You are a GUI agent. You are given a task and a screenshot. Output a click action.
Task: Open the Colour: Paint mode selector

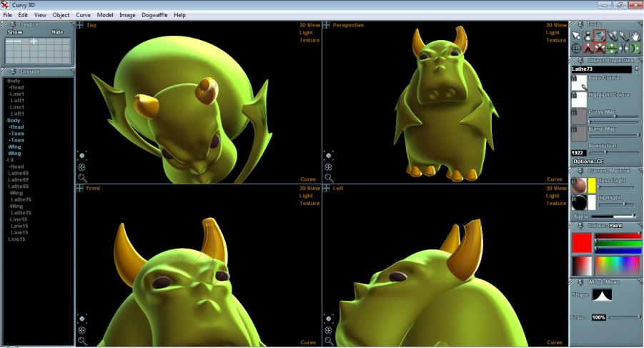pyautogui.click(x=615, y=225)
